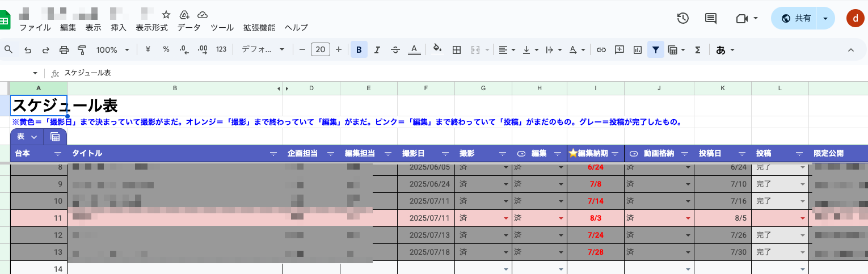Open the share options arrow dropdown

tap(825, 18)
